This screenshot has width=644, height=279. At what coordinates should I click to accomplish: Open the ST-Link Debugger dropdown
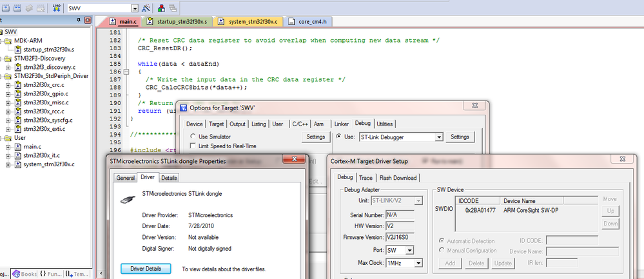(440, 137)
